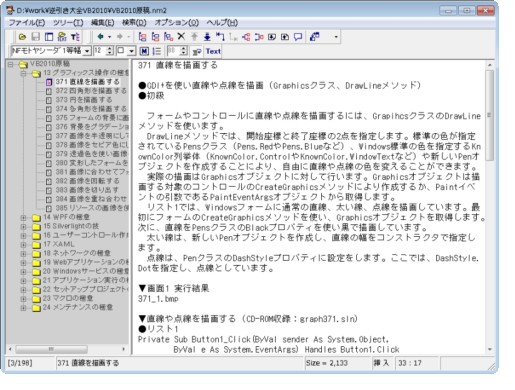Select the 16 ユーザーコントロール folder

coord(86,235)
